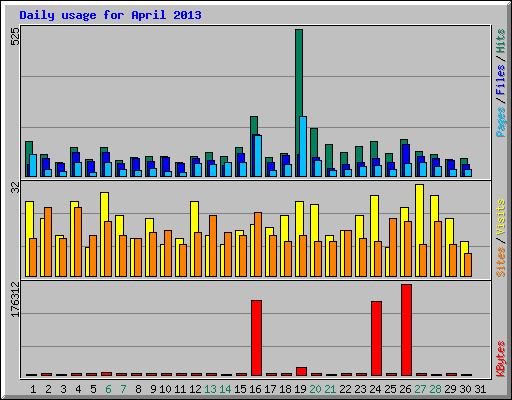The width and height of the screenshot is (512, 400).
Task: Click the red KBytes bar for day 16
Action: coord(256,338)
